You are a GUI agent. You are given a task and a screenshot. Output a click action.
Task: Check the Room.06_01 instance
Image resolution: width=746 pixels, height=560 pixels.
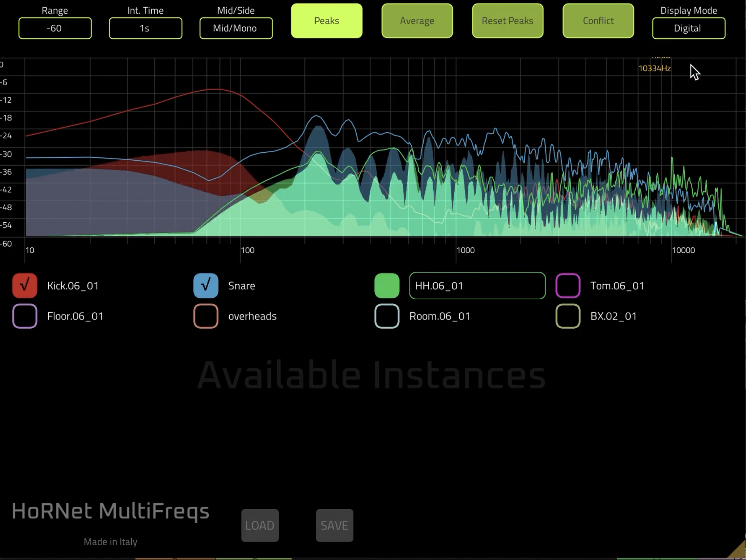click(x=386, y=316)
